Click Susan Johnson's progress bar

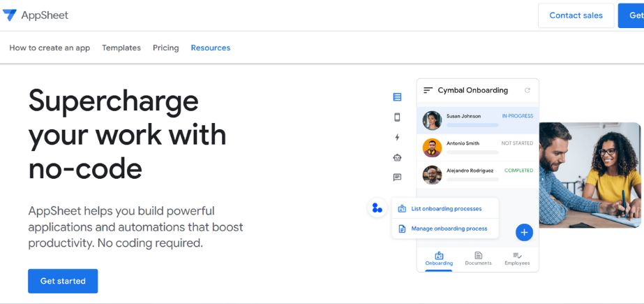coord(472,125)
